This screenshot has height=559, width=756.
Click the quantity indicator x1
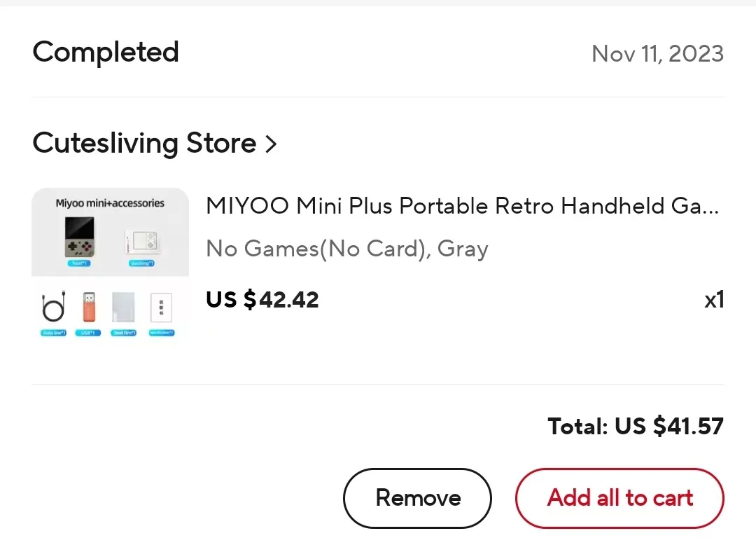tap(714, 300)
